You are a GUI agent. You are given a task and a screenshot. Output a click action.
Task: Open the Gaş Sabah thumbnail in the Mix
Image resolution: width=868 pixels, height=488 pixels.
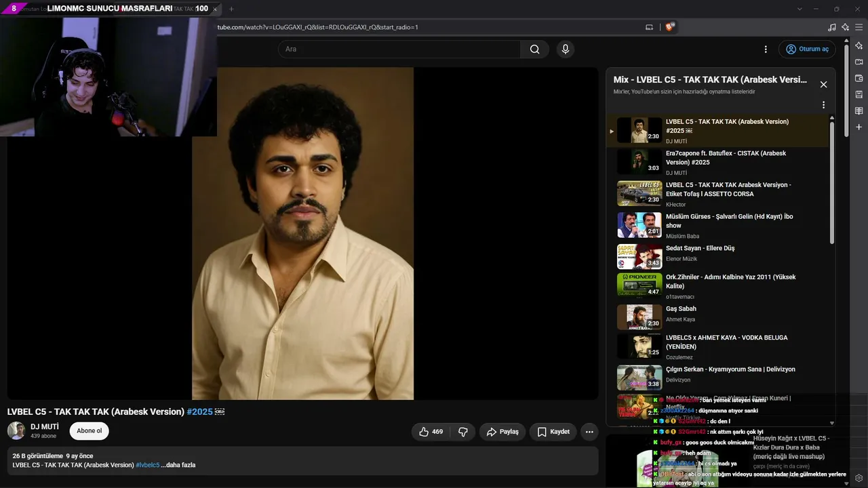click(639, 317)
